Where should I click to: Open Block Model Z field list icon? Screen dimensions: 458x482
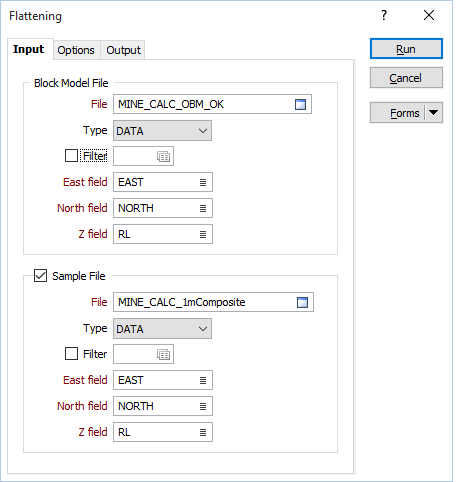[x=203, y=234]
